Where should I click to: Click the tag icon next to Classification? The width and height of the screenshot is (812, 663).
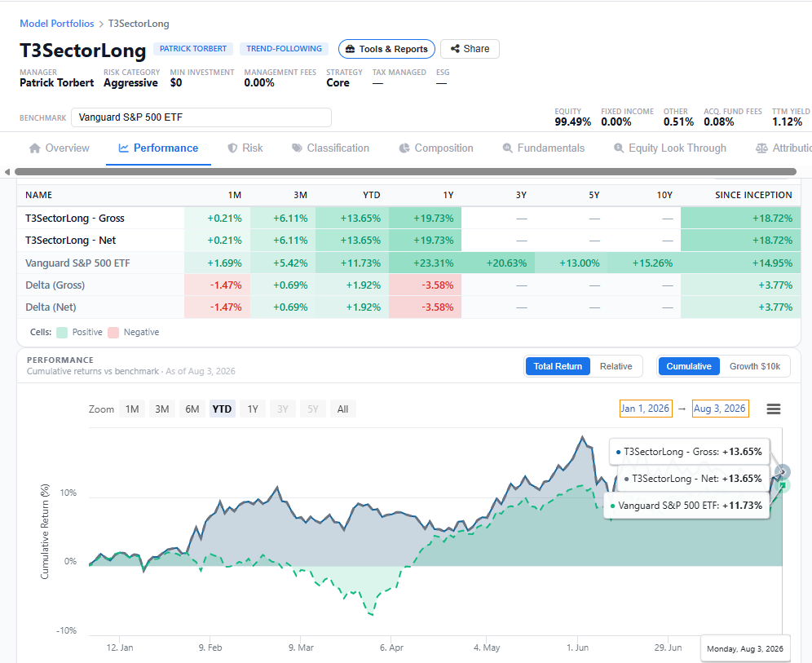[297, 148]
